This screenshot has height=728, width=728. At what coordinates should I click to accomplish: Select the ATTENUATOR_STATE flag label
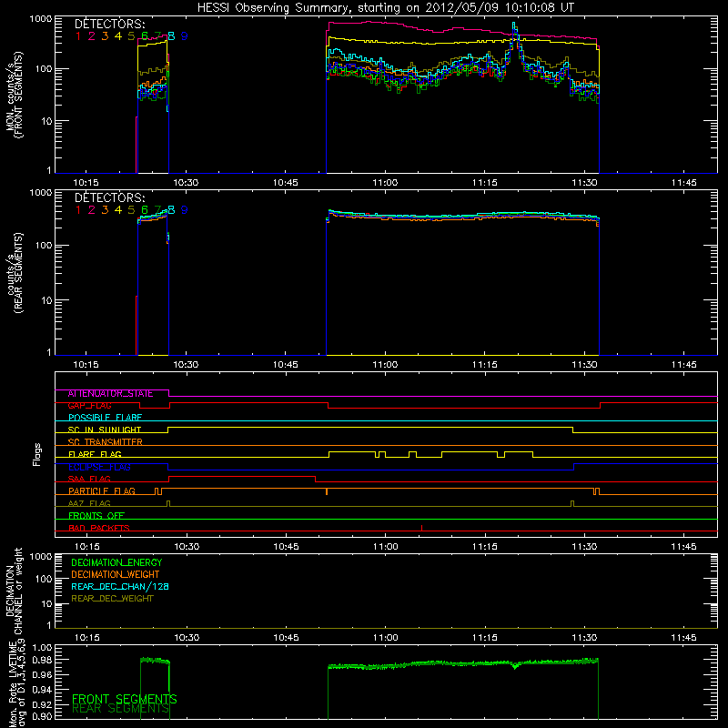click(110, 394)
